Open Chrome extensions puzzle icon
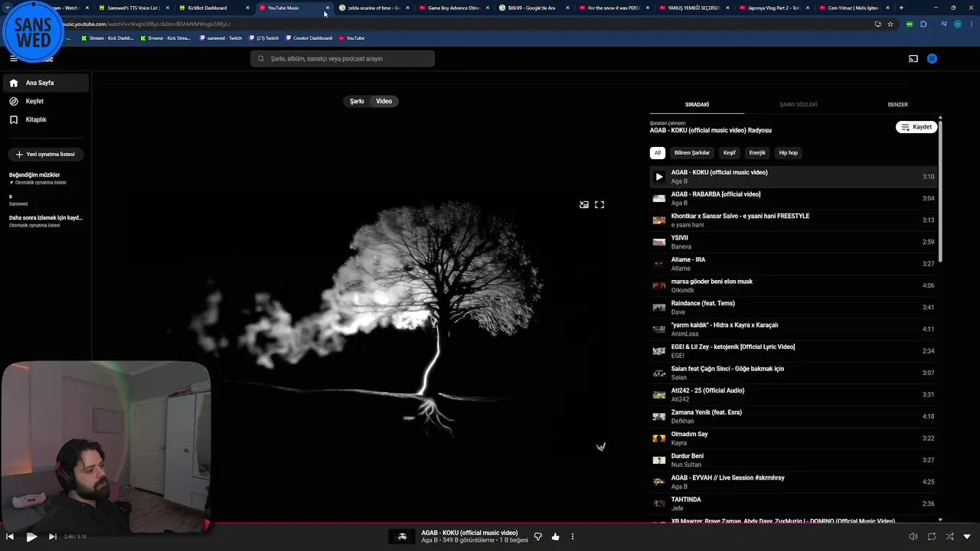980x551 pixels. pyautogui.click(x=923, y=24)
